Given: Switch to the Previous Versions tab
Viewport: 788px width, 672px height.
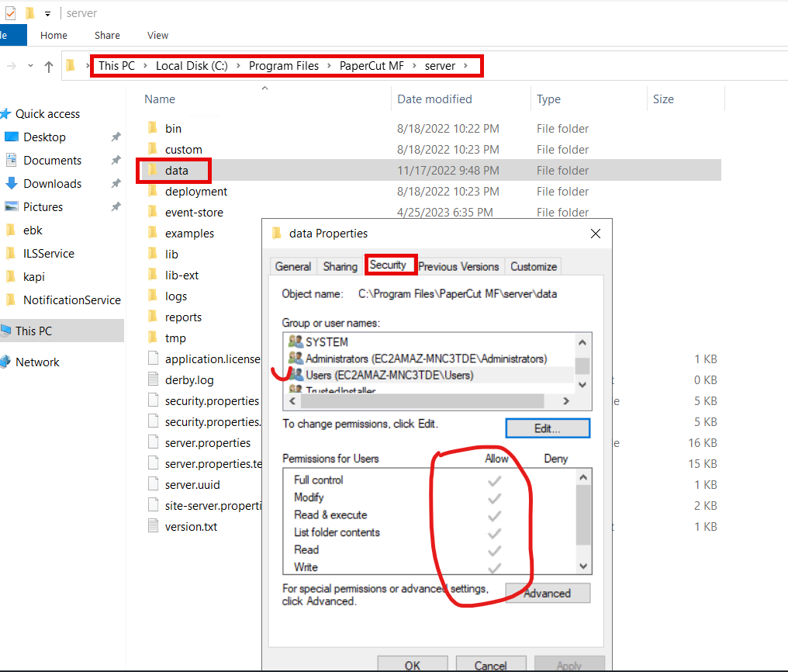Looking at the screenshot, I should 458,266.
